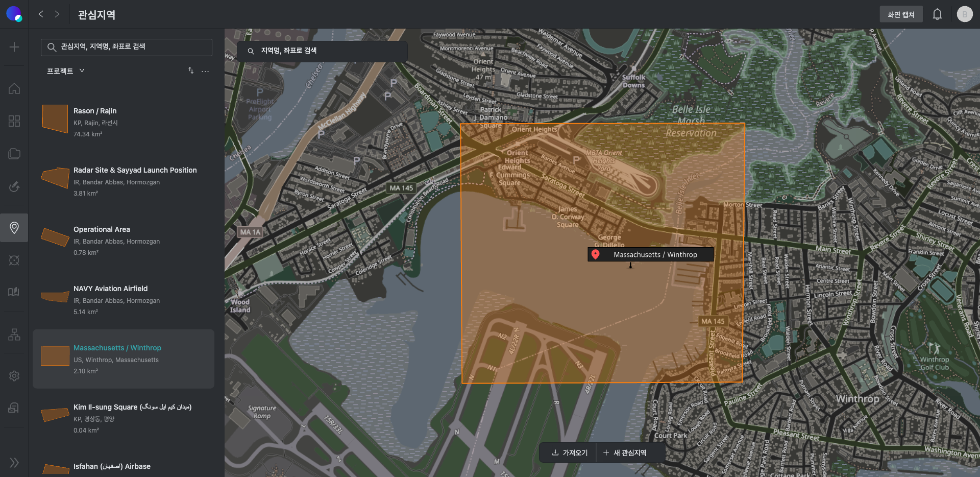The width and height of the screenshot is (980, 477).
Task: Open the satellite tasking icon in the sidebar
Action: pyautogui.click(x=14, y=186)
